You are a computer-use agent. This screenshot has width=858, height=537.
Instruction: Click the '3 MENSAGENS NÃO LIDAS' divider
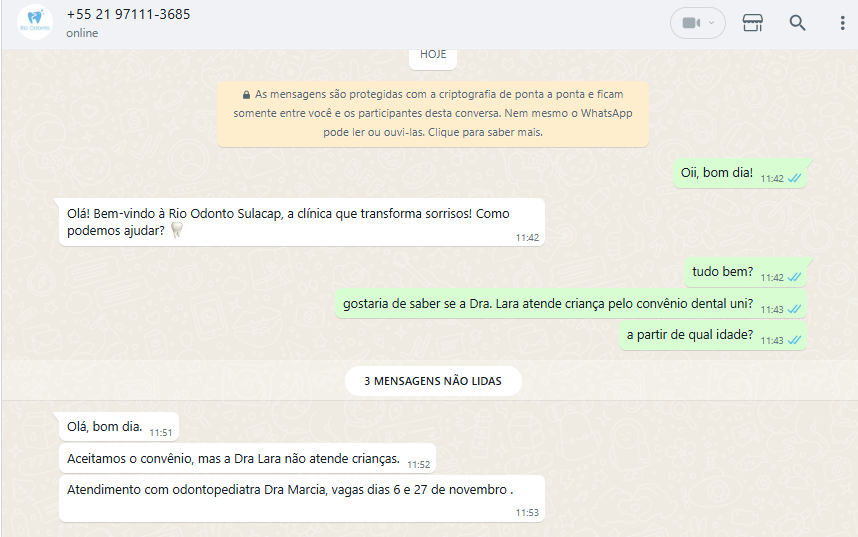433,381
